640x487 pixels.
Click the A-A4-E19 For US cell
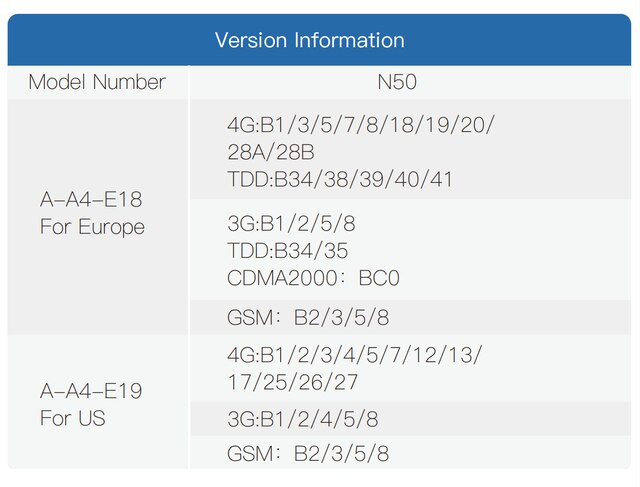(x=98, y=402)
